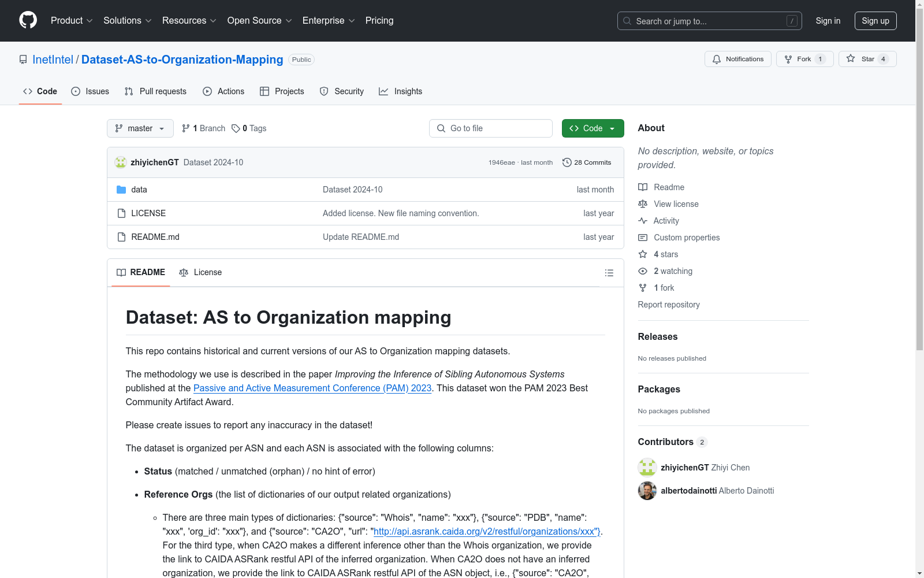Viewport: 924px width, 578px height.
Task: Click the README.md file icon
Action: (121, 237)
